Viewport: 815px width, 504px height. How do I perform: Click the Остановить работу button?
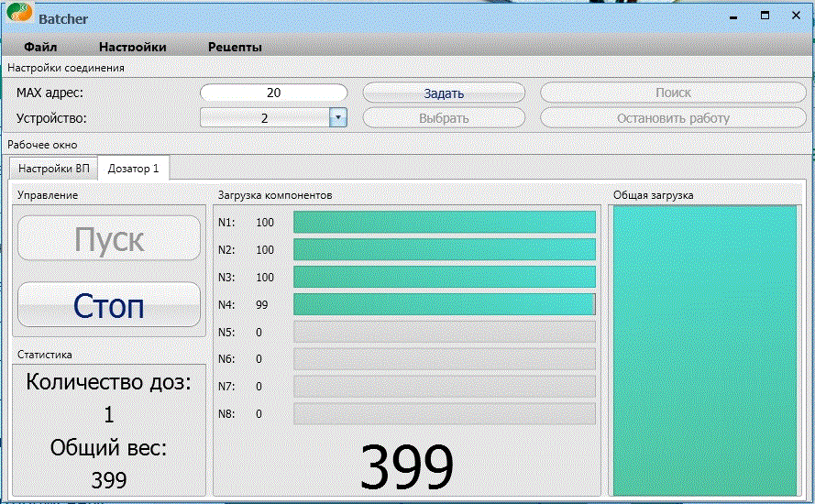pyautogui.click(x=673, y=117)
